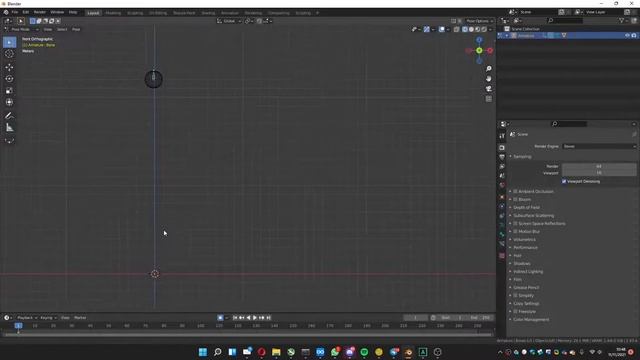The width and height of the screenshot is (640, 360).
Task: Expand the Volumetrics panel
Action: [x=524, y=240]
